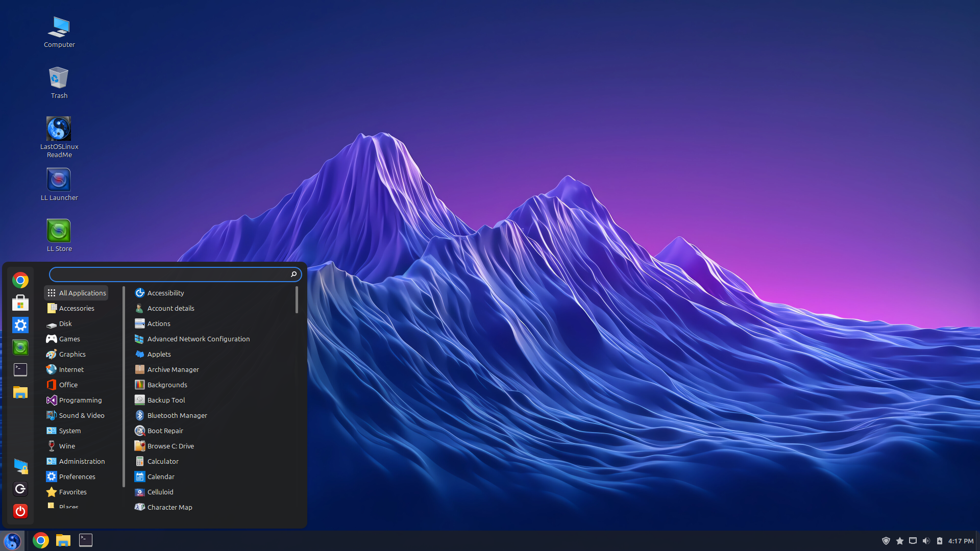Click the start menu button on taskbar
980x551 pixels.
12,541
